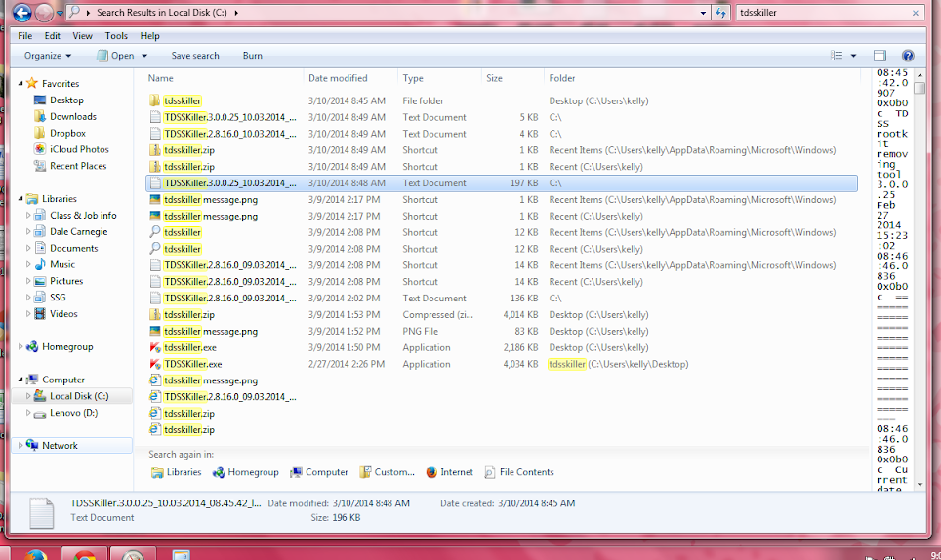Sort by the Type column header
This screenshot has width=941, height=560.
point(413,78)
